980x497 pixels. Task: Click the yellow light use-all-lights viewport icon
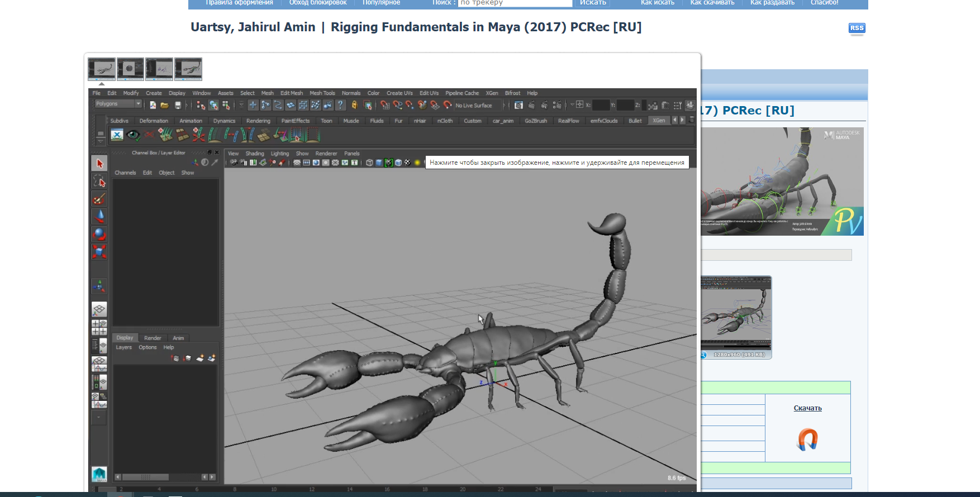pos(417,163)
